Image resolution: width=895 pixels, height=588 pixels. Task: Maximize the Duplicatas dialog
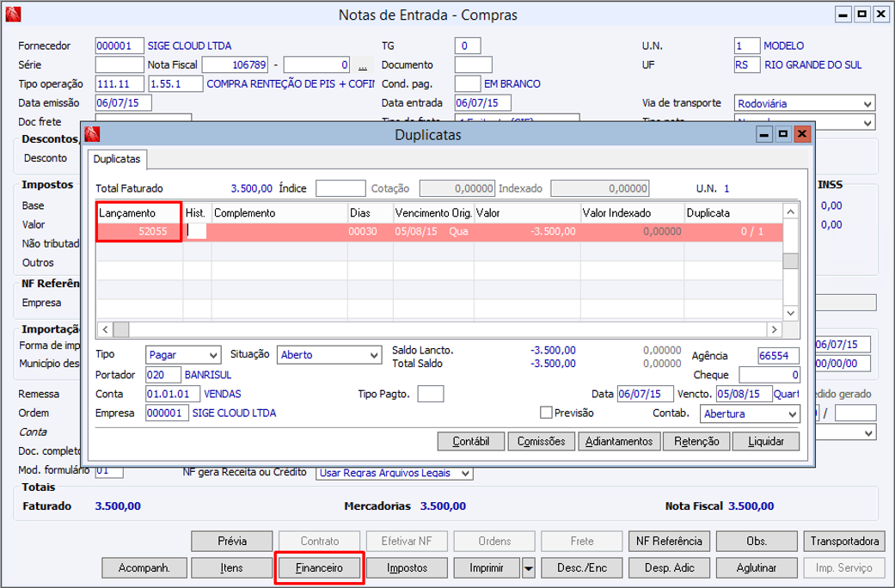(x=782, y=134)
